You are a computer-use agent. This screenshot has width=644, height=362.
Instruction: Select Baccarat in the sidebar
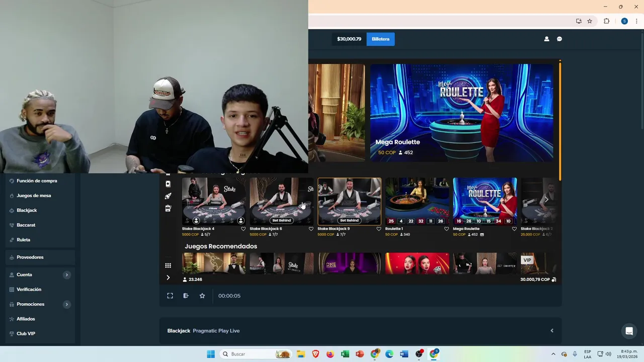coord(40,225)
